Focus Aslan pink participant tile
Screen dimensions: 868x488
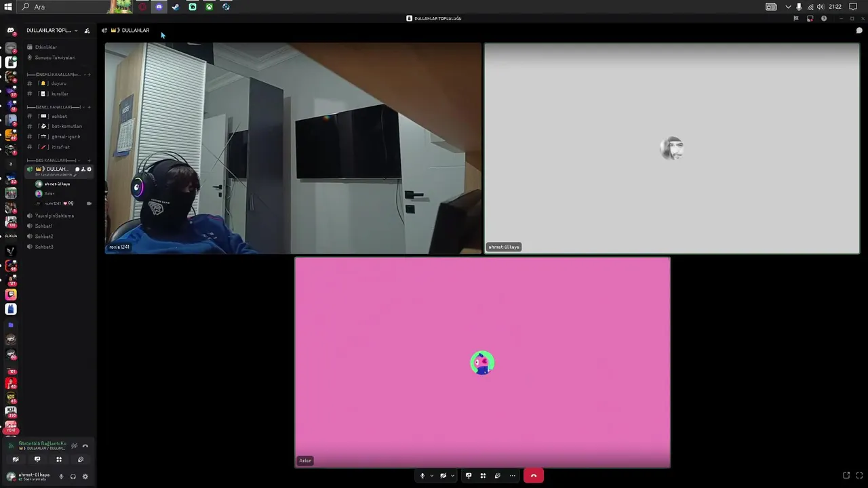tap(482, 363)
